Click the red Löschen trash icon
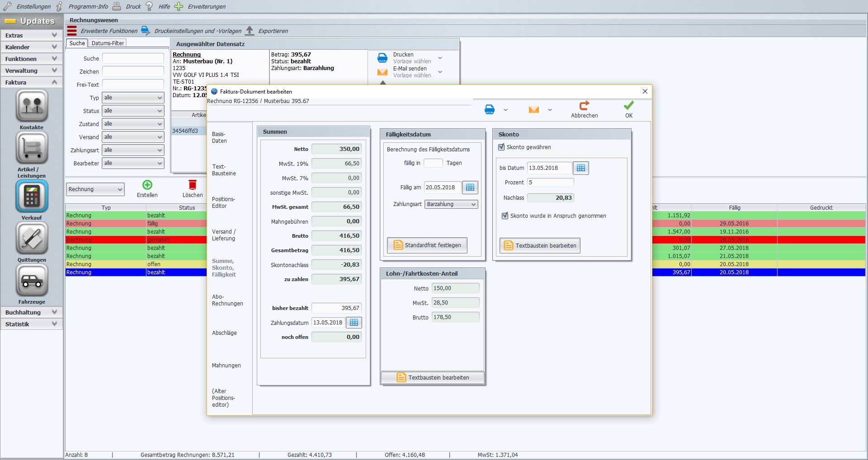 193,185
